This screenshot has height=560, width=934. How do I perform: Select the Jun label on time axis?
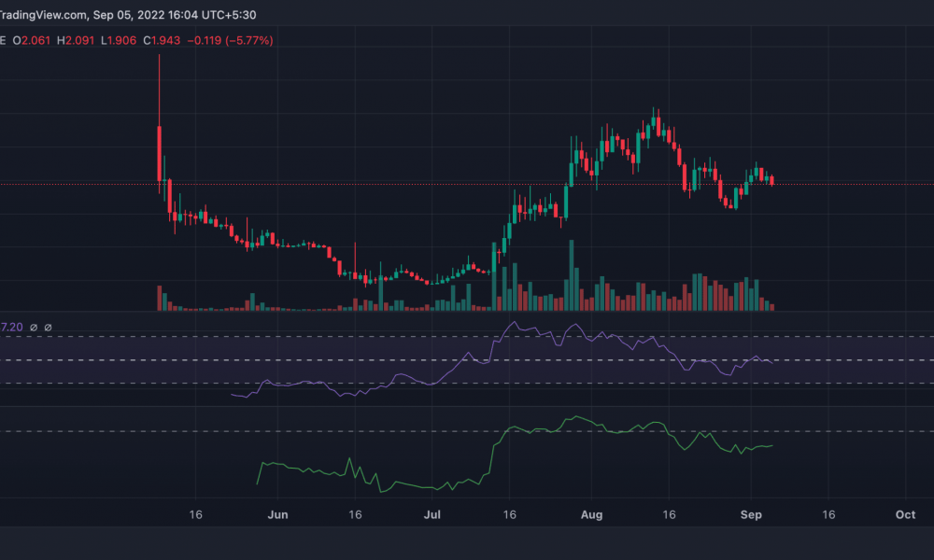click(x=277, y=515)
